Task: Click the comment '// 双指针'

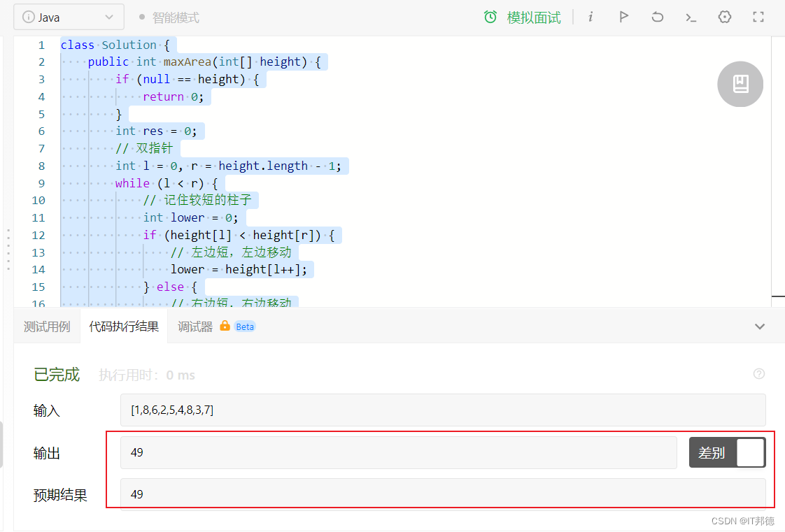Action: tap(144, 148)
